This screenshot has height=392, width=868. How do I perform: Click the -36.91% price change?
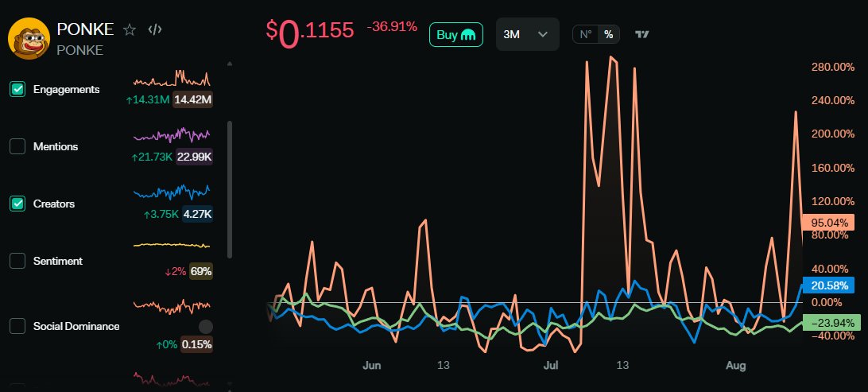pyautogui.click(x=392, y=26)
